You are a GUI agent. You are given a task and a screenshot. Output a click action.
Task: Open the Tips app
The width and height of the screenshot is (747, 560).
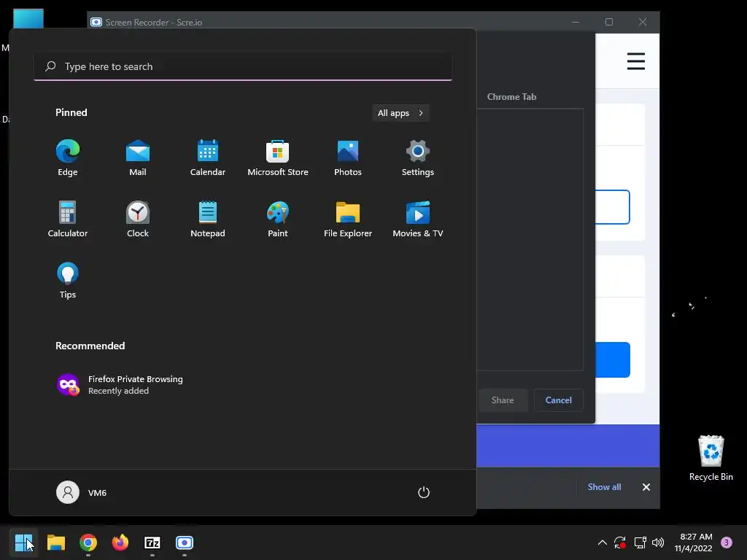pyautogui.click(x=68, y=281)
